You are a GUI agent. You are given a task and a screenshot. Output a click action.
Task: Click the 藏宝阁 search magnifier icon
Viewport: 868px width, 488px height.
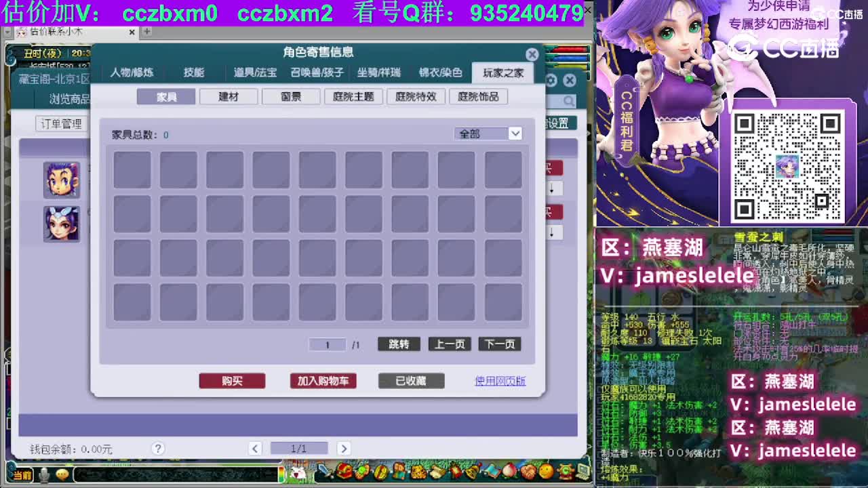568,101
